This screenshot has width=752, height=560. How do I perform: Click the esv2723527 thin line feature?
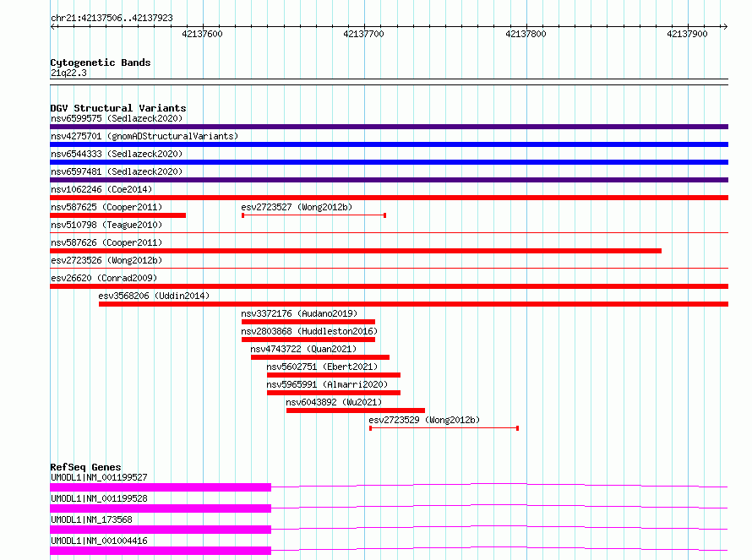[314, 215]
